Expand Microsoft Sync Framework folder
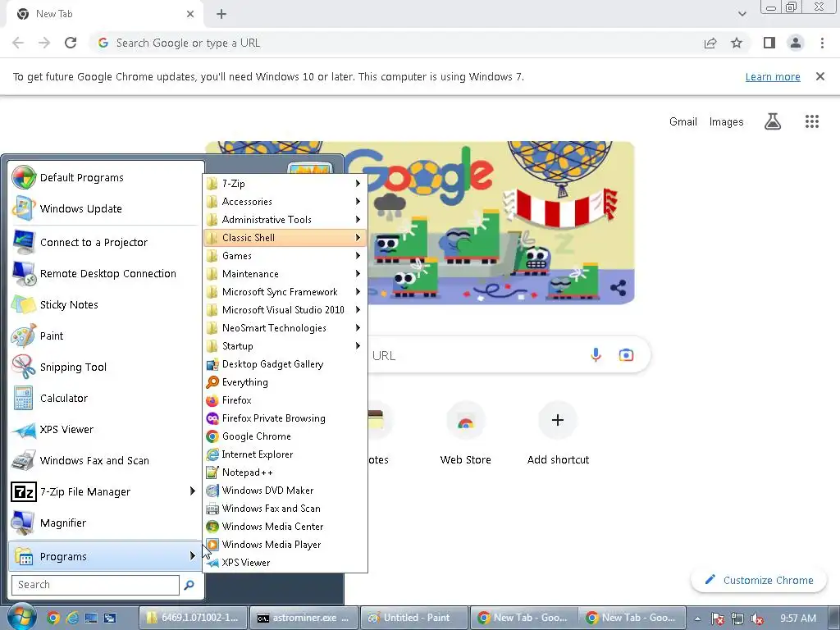840x630 pixels. pyautogui.click(x=285, y=292)
